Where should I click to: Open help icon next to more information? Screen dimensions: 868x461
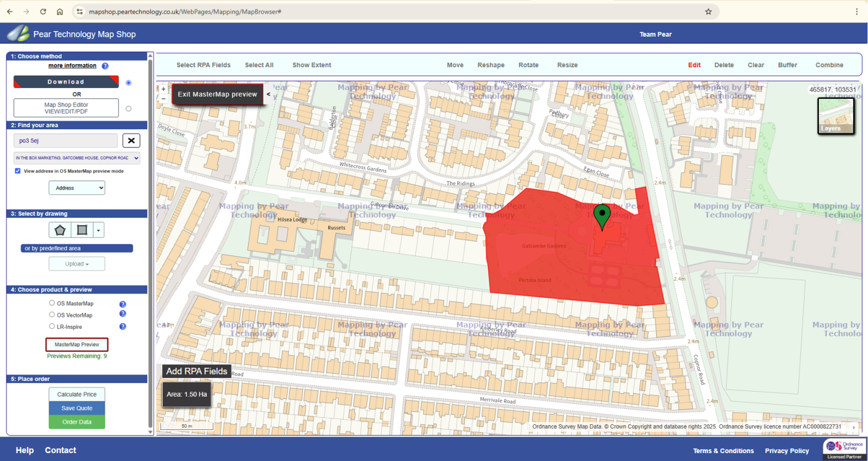tap(105, 66)
